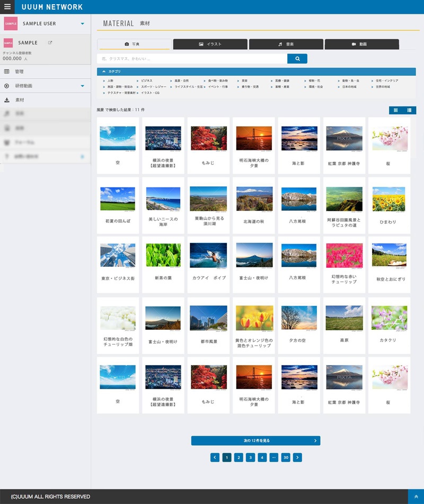Filter by 風景・自然 category
This screenshot has width=424, height=504.
pyautogui.click(x=181, y=80)
